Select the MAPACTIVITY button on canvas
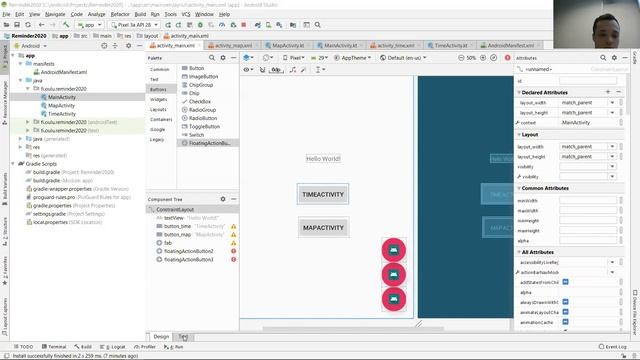Screen dimensions: 640x360 (323, 228)
